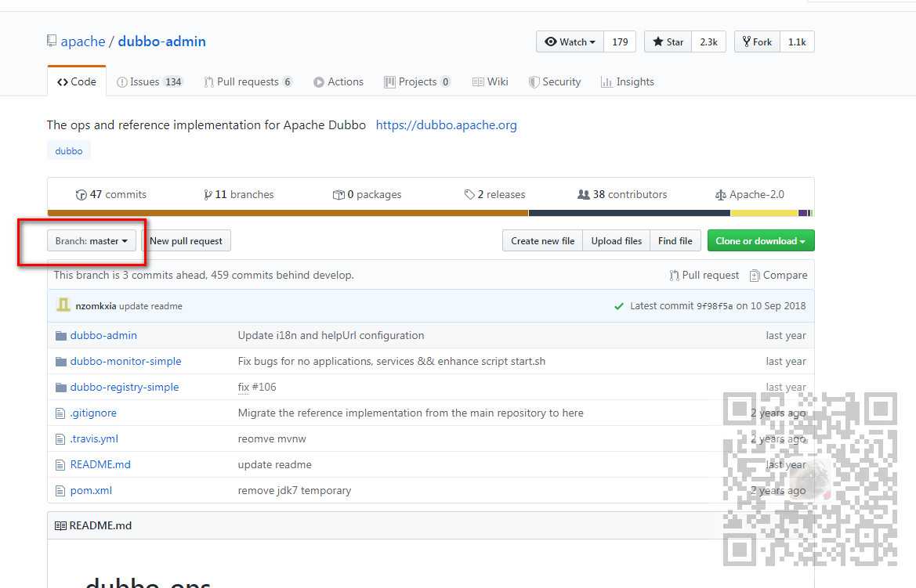Switch to the Code tab

coord(77,81)
